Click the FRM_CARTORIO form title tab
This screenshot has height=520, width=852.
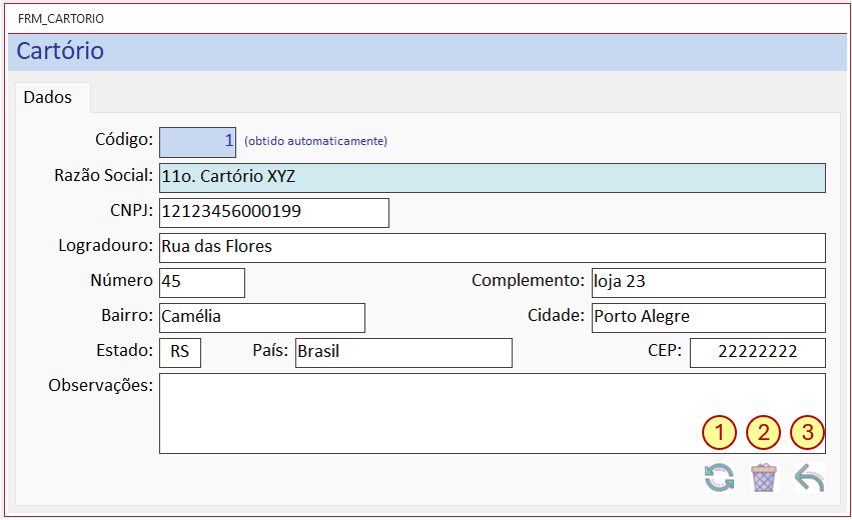coord(61,19)
